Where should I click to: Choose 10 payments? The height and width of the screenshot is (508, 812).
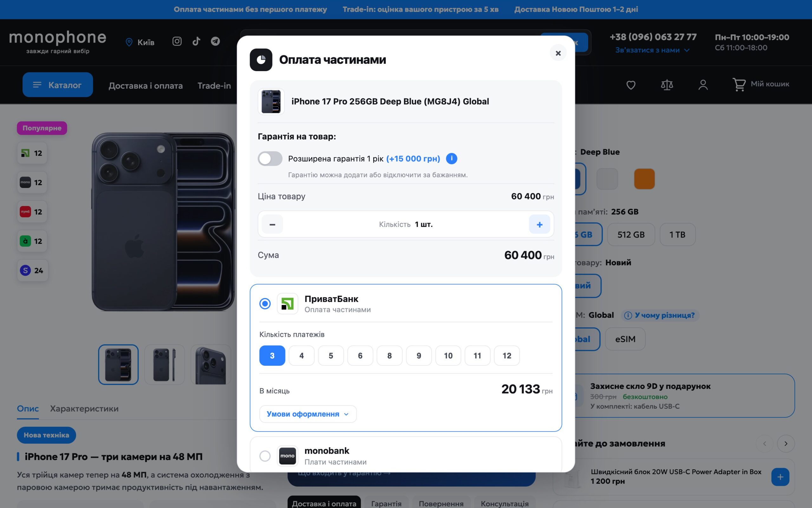point(448,356)
